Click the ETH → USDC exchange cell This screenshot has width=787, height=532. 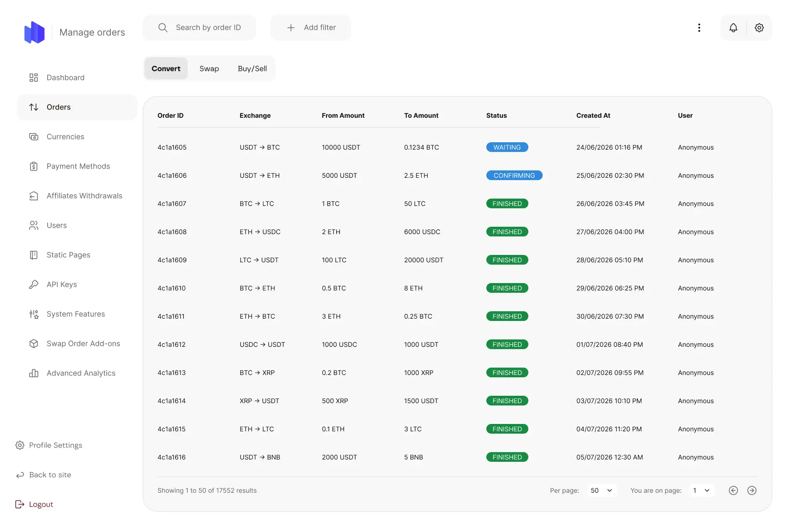pos(260,232)
